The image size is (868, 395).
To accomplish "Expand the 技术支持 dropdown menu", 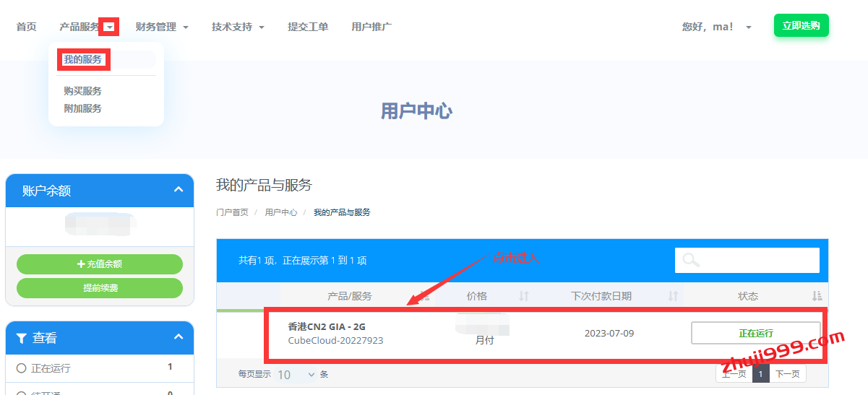I will click(238, 27).
